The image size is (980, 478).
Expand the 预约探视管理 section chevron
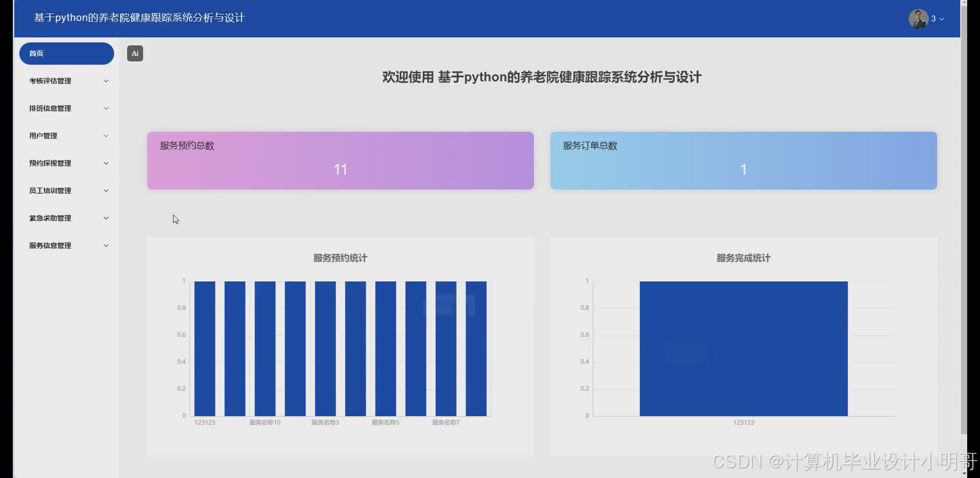(x=106, y=163)
